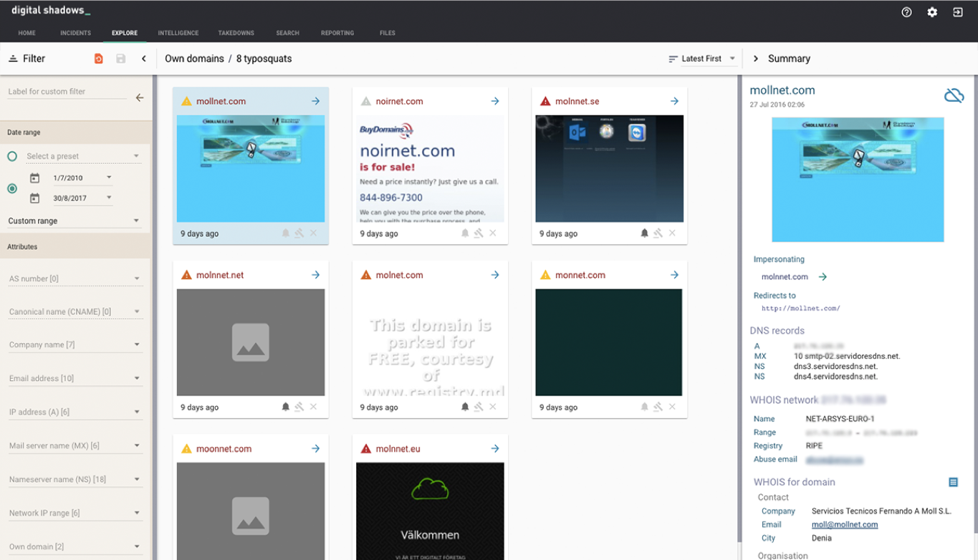Expand Email address [10] dropdown

tap(75, 379)
